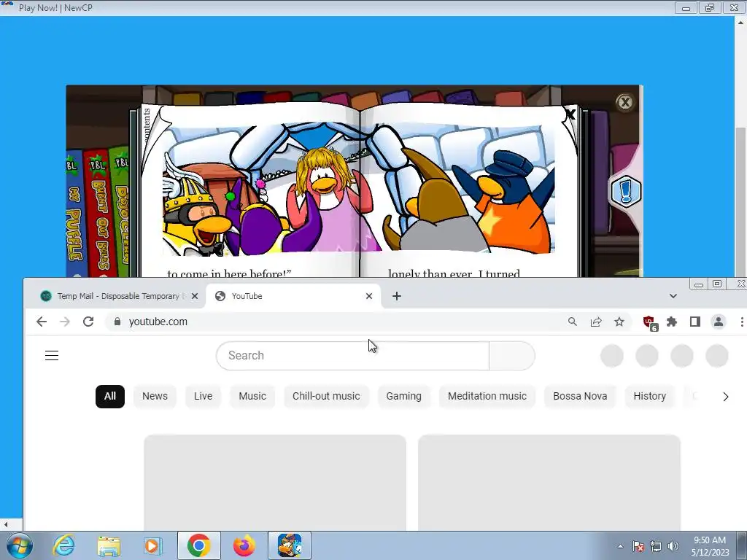Screen dimensions: 747x560
Task: Go back in Chrome
Action: point(42,322)
